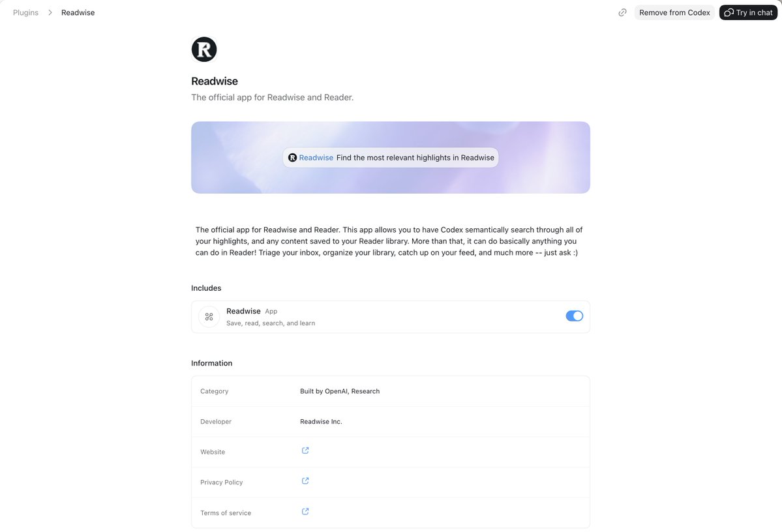Click the small Readwise icon in banner
This screenshot has width=782, height=532.
[292, 158]
